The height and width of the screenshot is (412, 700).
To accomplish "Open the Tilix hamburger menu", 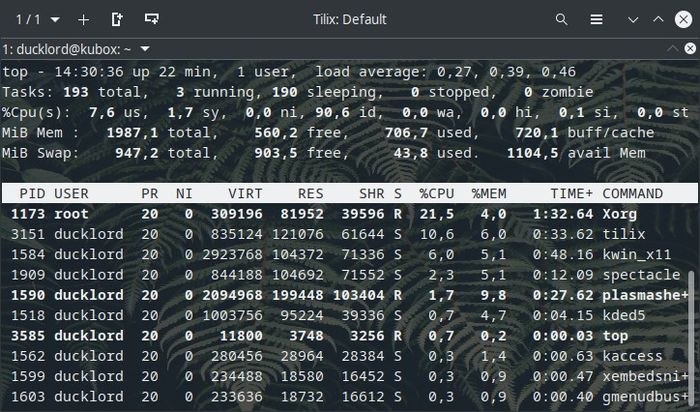I will (x=596, y=19).
